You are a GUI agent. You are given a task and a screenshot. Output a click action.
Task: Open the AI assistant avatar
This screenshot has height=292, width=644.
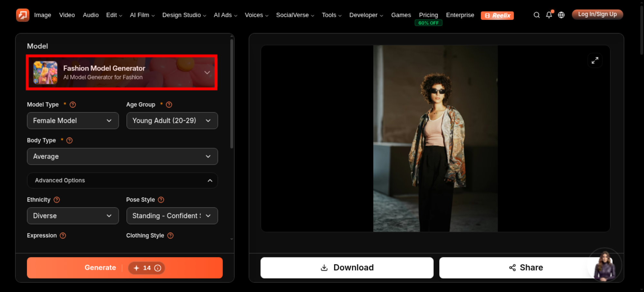[605, 265]
